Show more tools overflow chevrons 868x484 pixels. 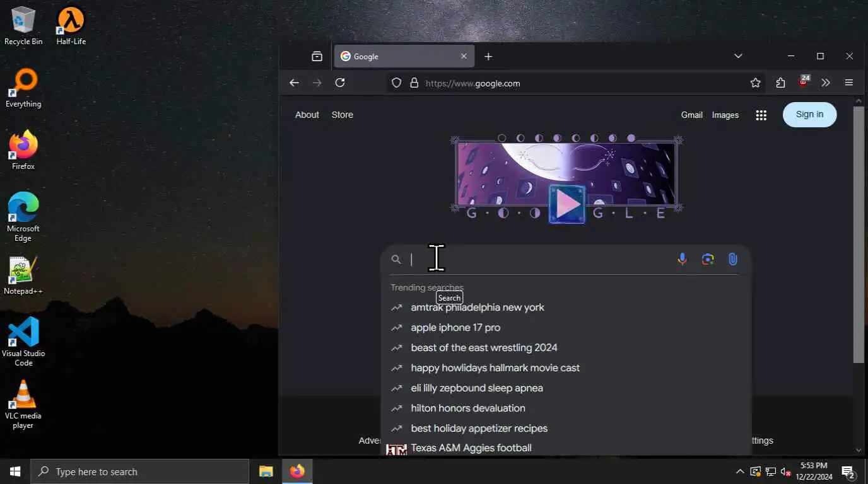point(826,83)
